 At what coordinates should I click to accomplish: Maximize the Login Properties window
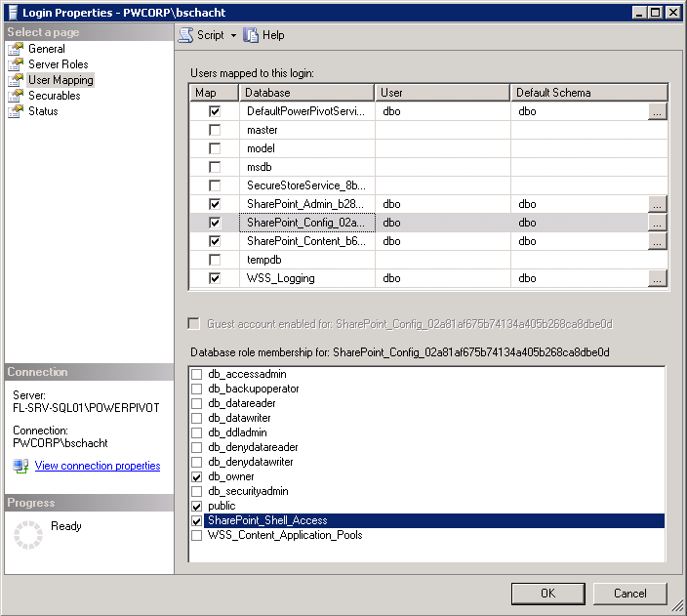656,13
